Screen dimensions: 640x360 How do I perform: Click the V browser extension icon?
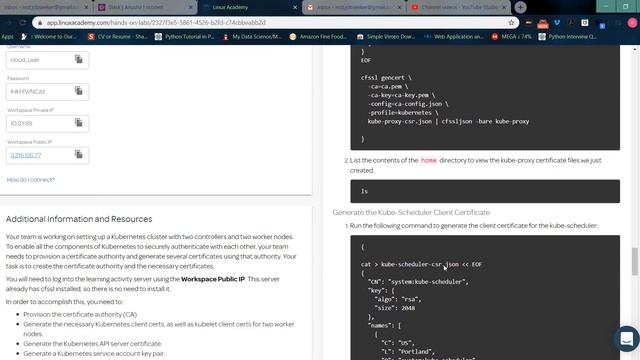tap(557, 23)
